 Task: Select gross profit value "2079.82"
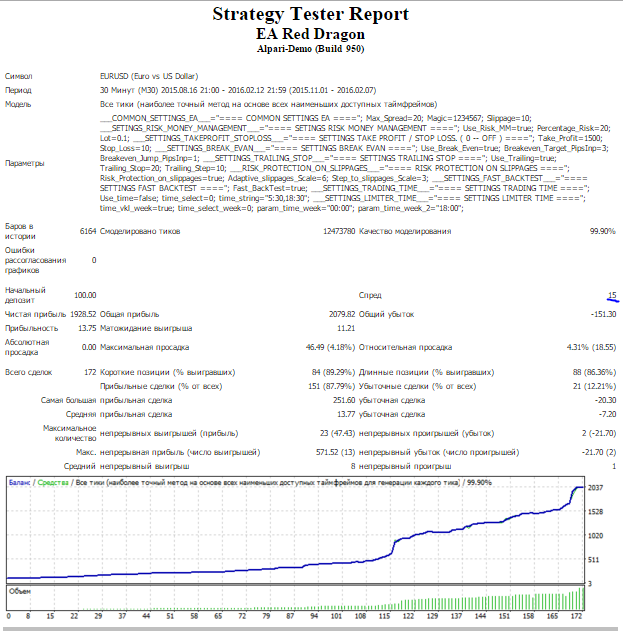point(342,314)
